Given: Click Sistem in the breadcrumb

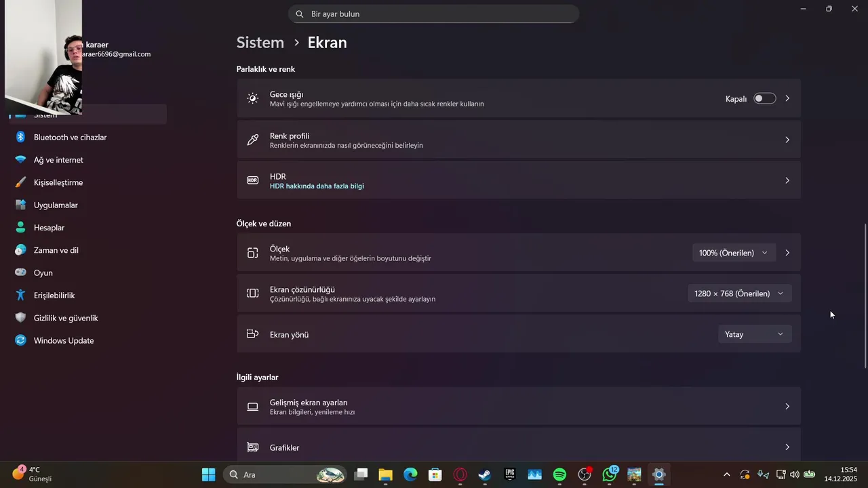Looking at the screenshot, I should [260, 42].
